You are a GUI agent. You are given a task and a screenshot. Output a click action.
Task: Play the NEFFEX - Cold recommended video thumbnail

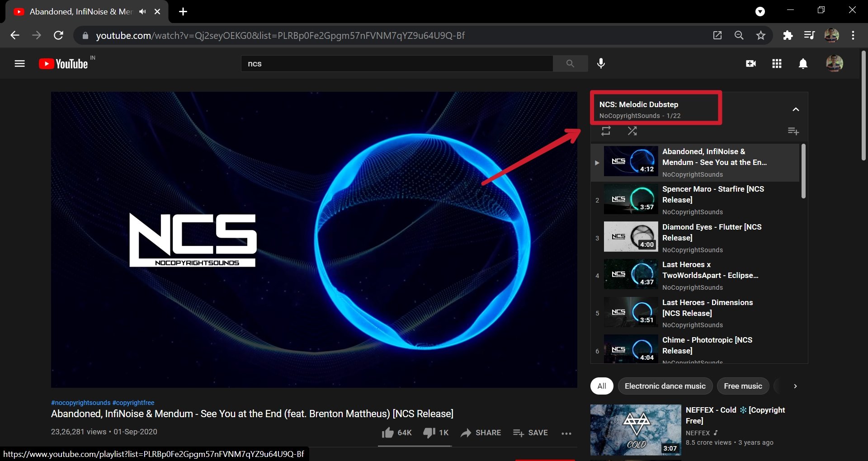(635, 429)
